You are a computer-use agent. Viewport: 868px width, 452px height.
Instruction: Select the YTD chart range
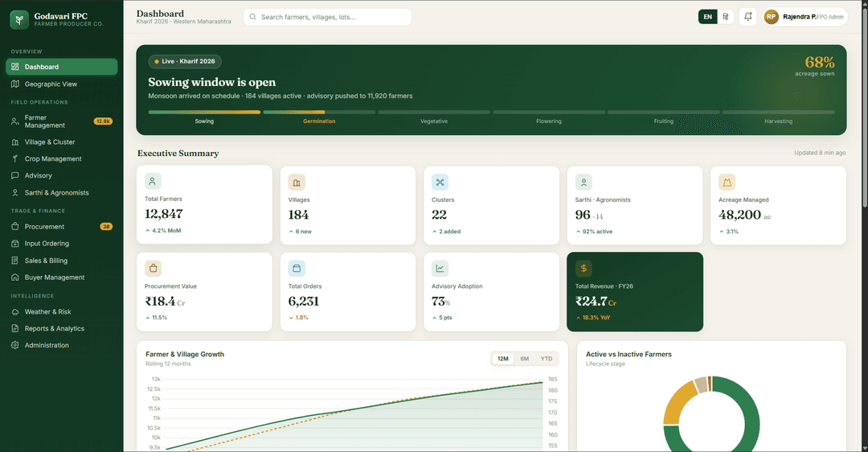point(547,359)
